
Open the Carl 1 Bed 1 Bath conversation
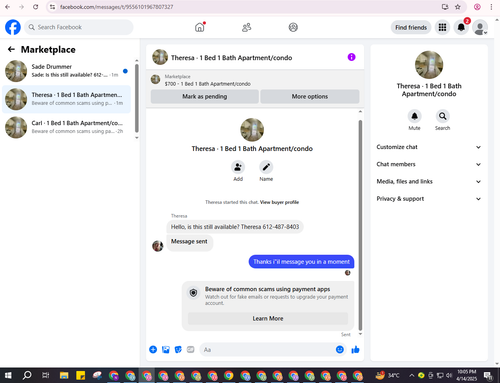66,127
